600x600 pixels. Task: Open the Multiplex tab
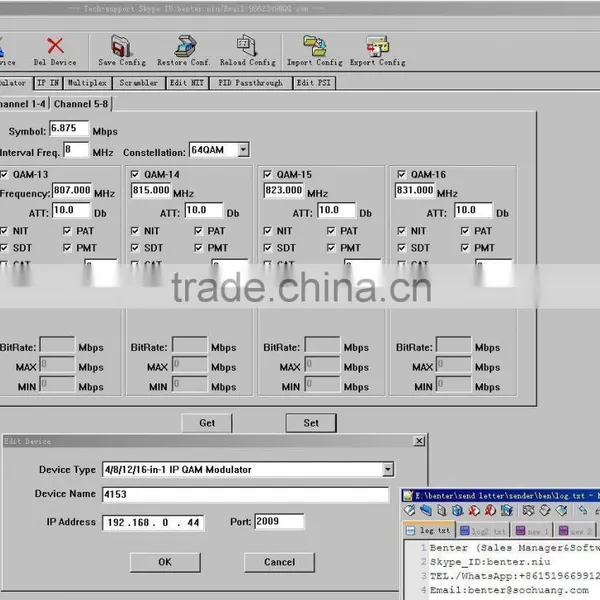(x=87, y=83)
